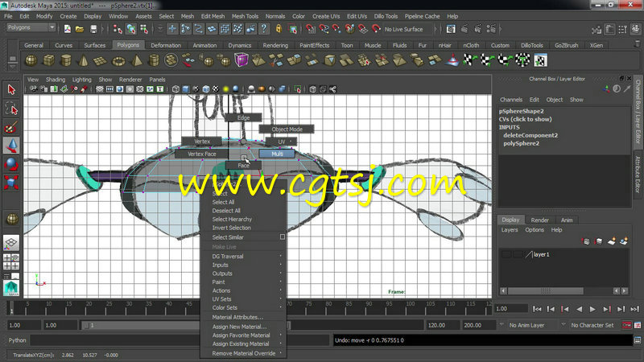Viewport: 644px width, 362px height.
Task: Create a polygon cone from shelf
Action: pyautogui.click(x=84, y=61)
